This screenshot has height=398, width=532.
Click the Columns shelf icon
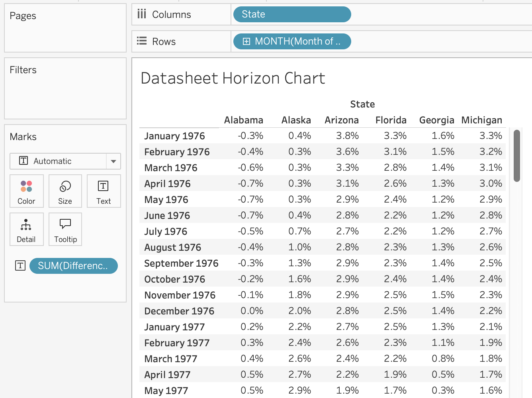[142, 14]
